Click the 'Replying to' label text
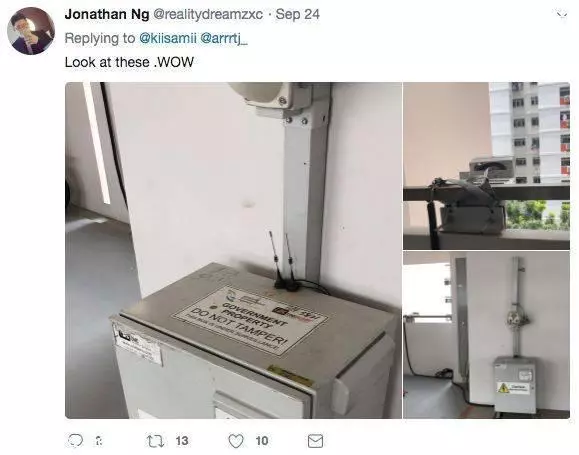Viewport: 579px width, 455px height. pyautogui.click(x=100, y=38)
